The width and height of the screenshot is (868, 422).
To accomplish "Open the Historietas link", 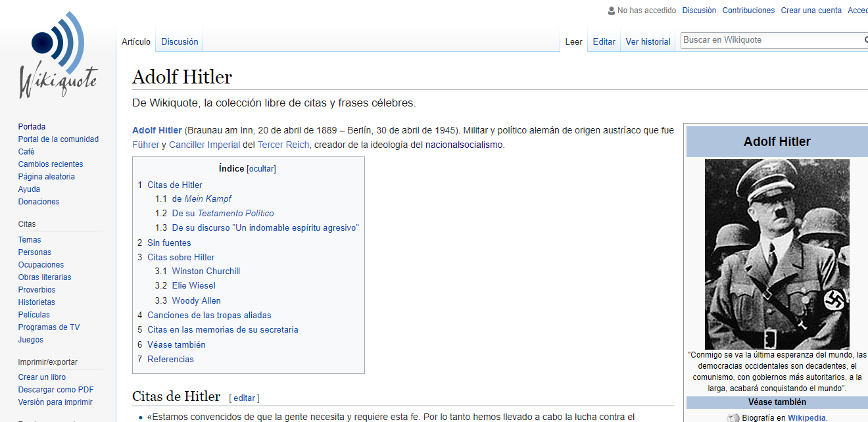I will 37,302.
